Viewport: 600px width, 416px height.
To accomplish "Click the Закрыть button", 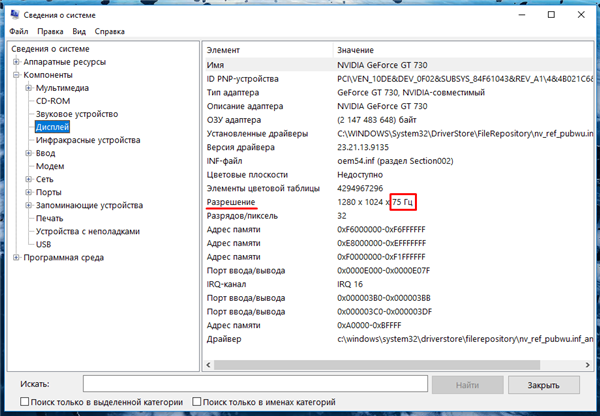I will [544, 385].
